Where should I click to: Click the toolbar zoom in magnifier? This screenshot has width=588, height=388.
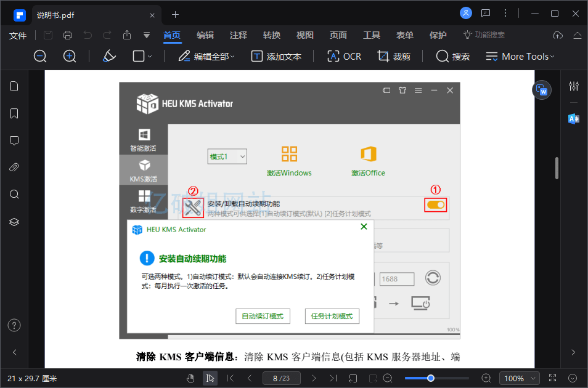[x=70, y=57]
